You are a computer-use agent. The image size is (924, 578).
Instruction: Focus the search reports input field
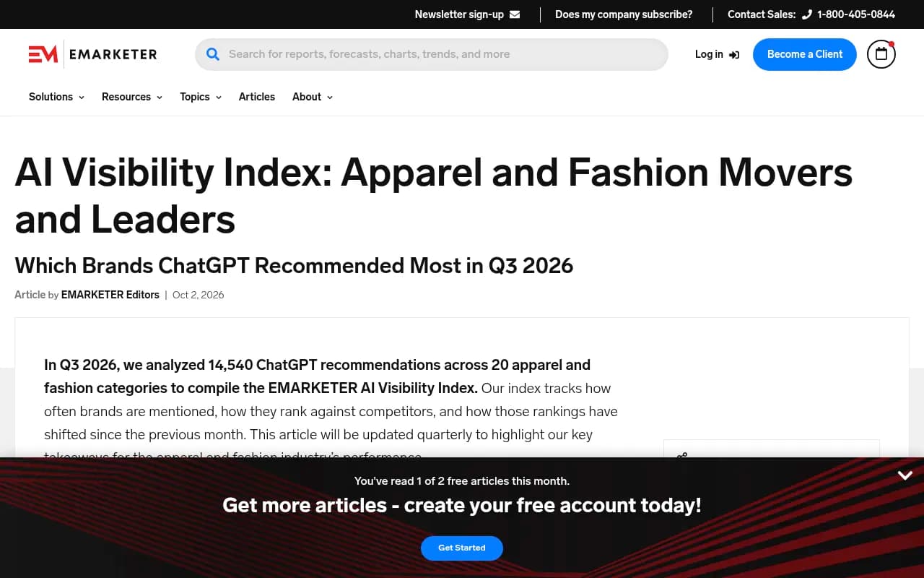[432, 54]
